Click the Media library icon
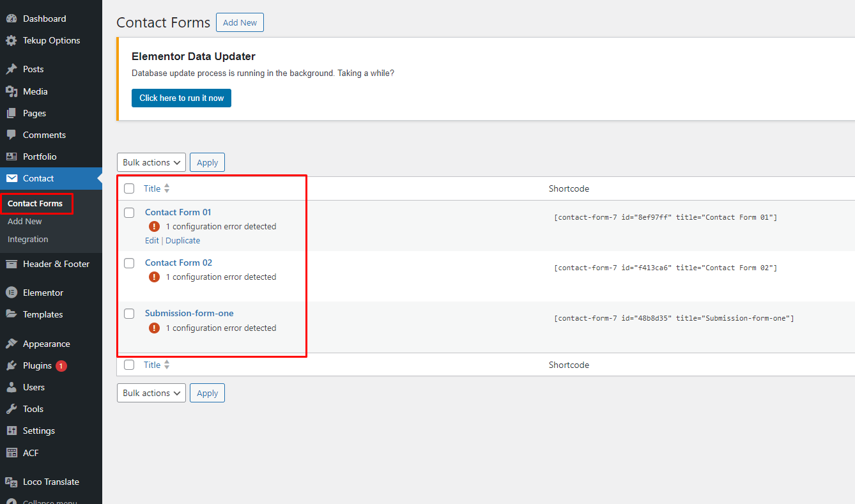This screenshot has height=504, width=855. 12,91
